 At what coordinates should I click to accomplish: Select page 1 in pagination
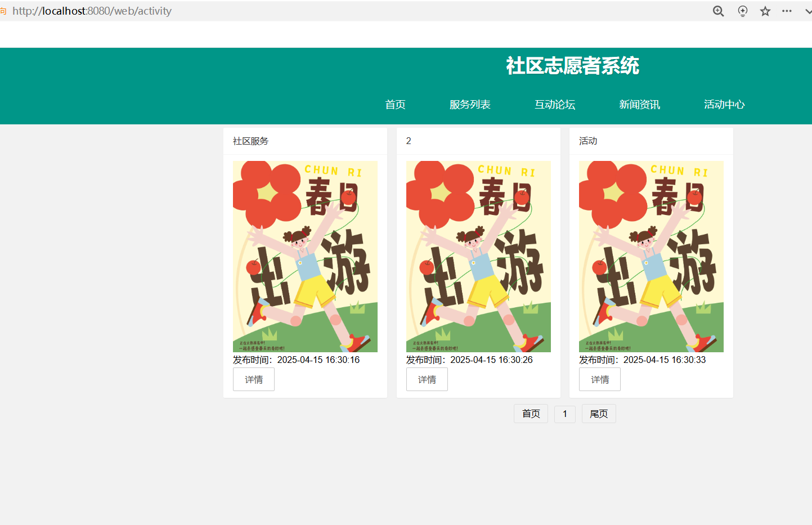565,414
